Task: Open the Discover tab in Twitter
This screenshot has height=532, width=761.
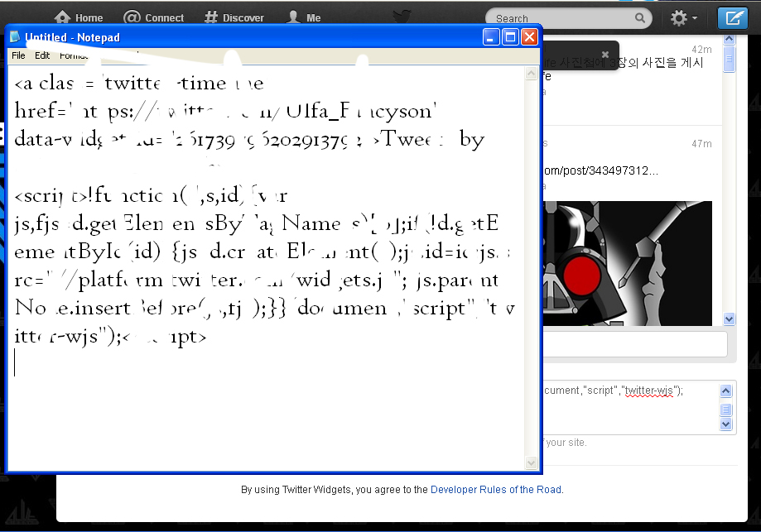Action: click(234, 17)
